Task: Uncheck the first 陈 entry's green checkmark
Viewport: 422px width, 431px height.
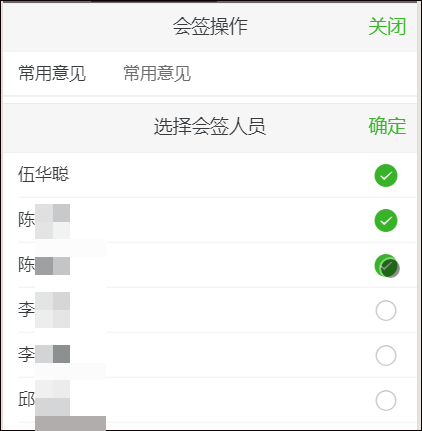Action: [386, 220]
